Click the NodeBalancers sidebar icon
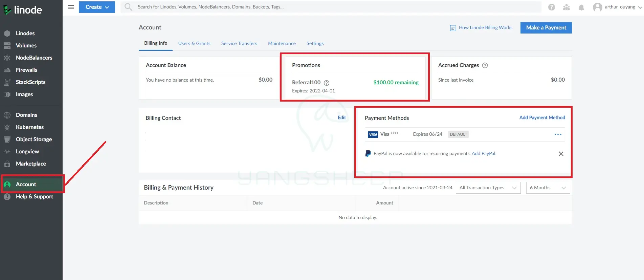Screen dimensions: 644x280 click(x=7, y=58)
